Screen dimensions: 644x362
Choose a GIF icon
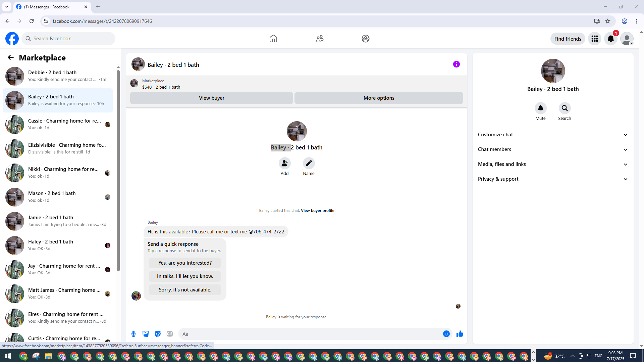[x=170, y=334]
